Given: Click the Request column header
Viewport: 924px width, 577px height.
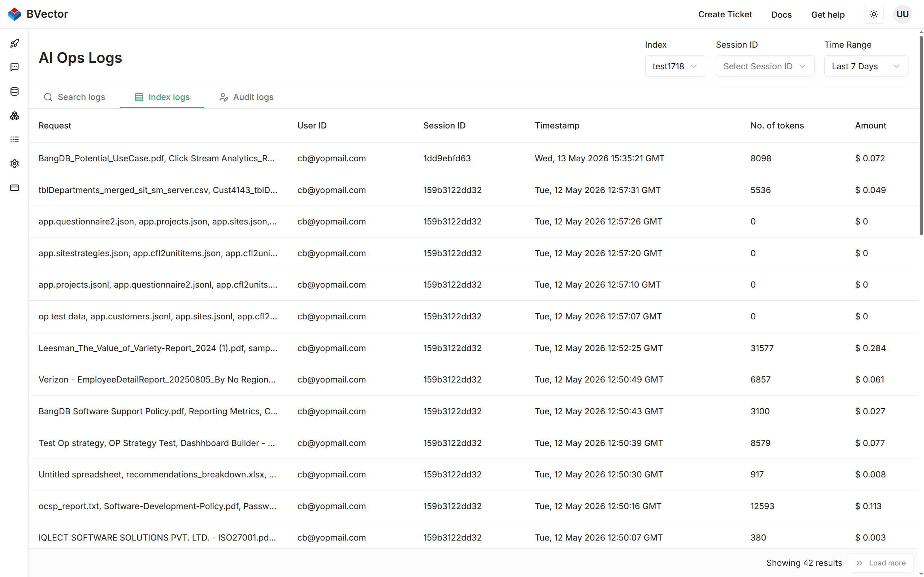Looking at the screenshot, I should coord(55,126).
